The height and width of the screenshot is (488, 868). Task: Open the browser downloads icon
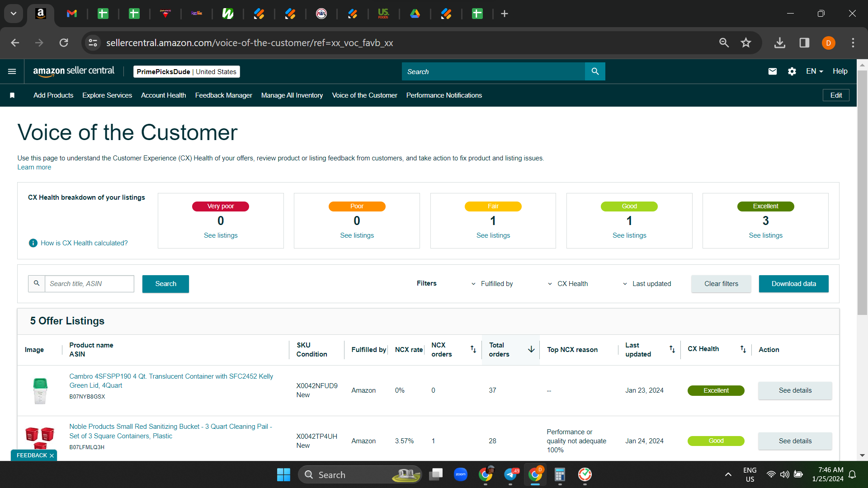779,43
